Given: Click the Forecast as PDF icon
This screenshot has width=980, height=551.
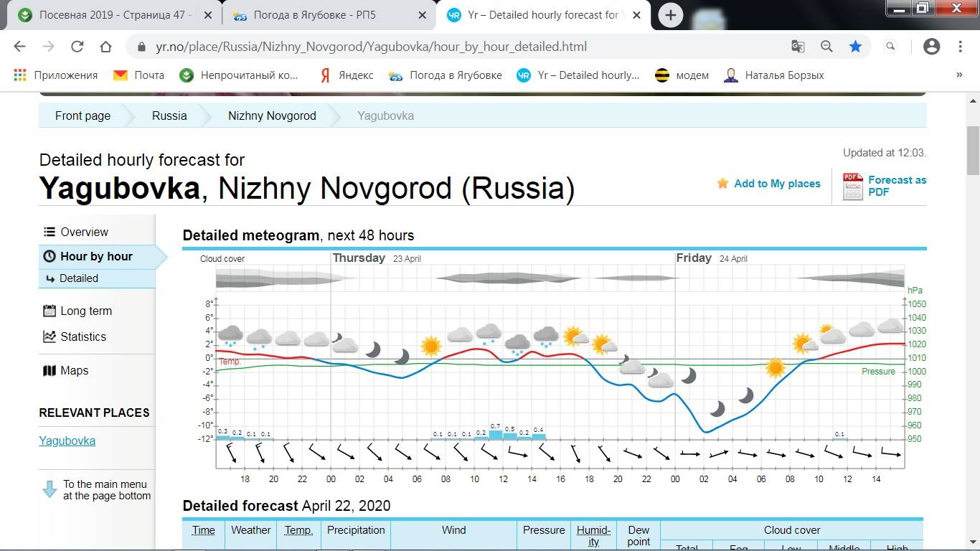Looking at the screenshot, I should [x=852, y=187].
